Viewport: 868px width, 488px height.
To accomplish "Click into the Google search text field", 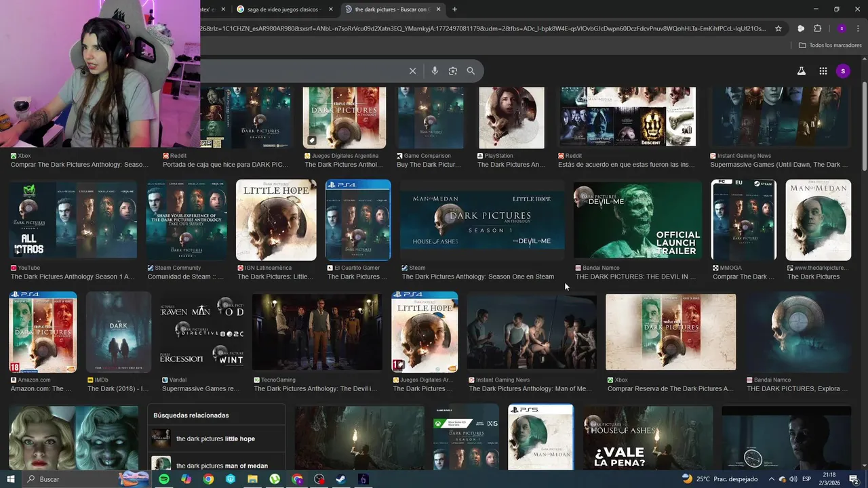I will pos(302,71).
